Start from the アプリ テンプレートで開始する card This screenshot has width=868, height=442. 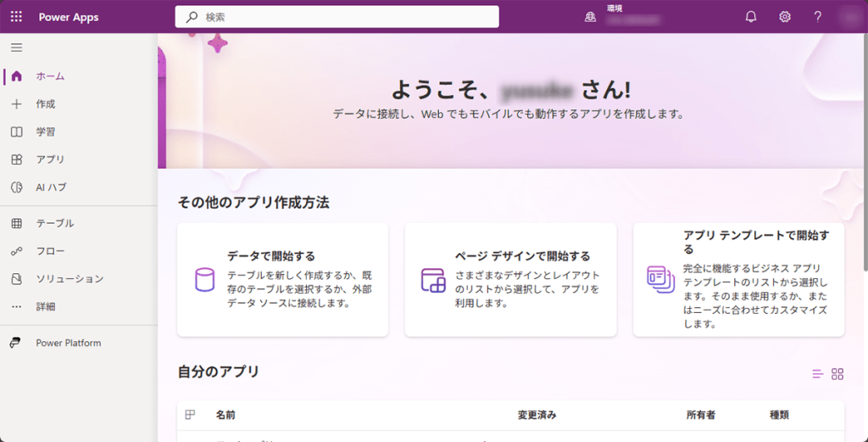pyautogui.click(x=738, y=280)
